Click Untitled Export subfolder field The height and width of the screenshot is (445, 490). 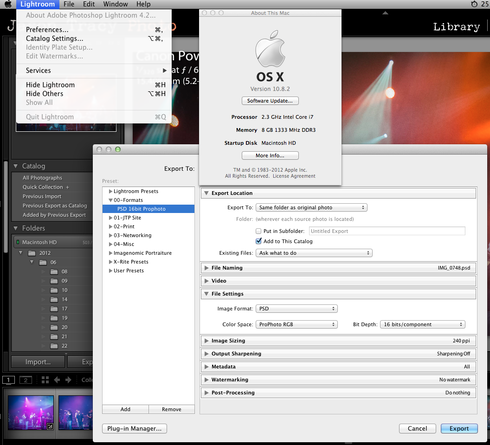click(x=387, y=231)
